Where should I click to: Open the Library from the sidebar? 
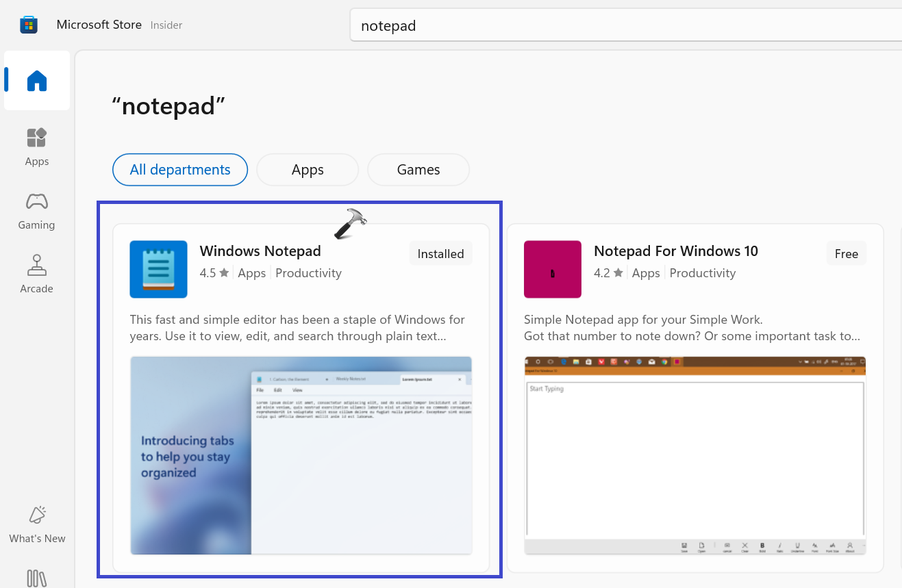36,578
